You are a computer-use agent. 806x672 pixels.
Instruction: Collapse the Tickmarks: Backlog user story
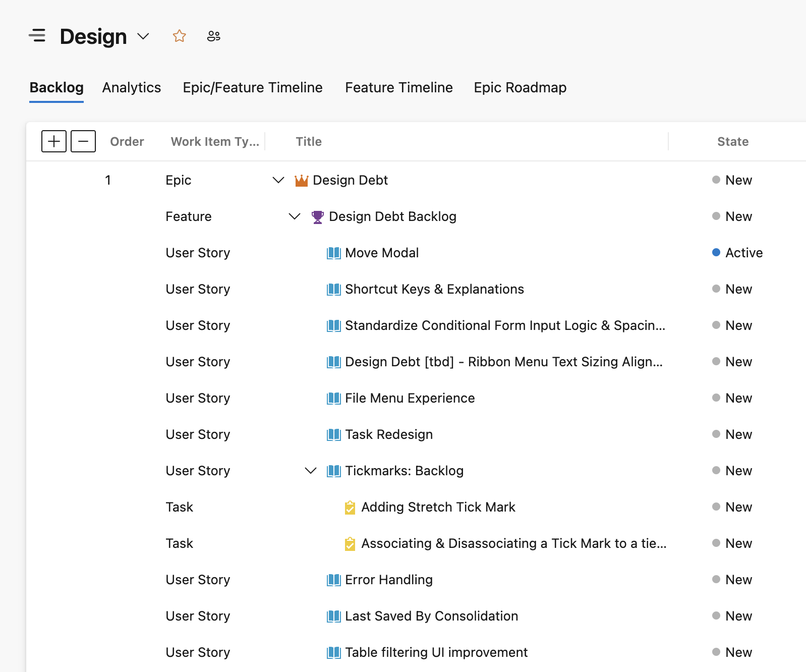click(311, 471)
